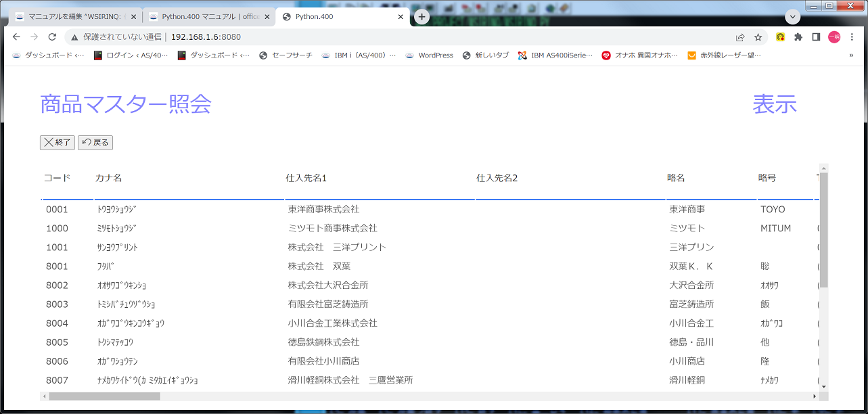Toggle the browser side panel icon
Screen dimensions: 868x414
click(816, 37)
